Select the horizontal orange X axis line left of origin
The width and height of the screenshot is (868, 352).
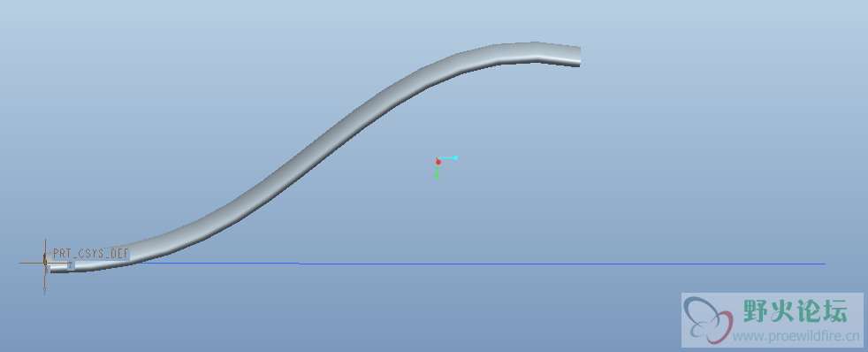[x=31, y=263]
